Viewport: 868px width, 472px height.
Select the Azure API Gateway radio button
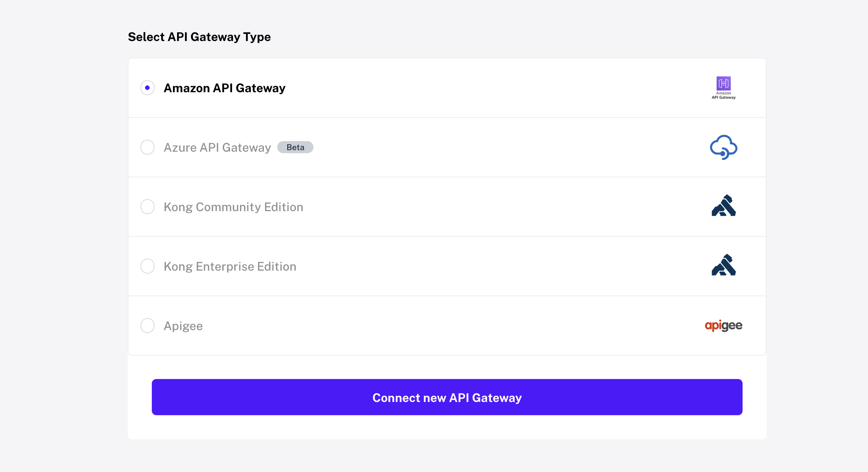147,147
